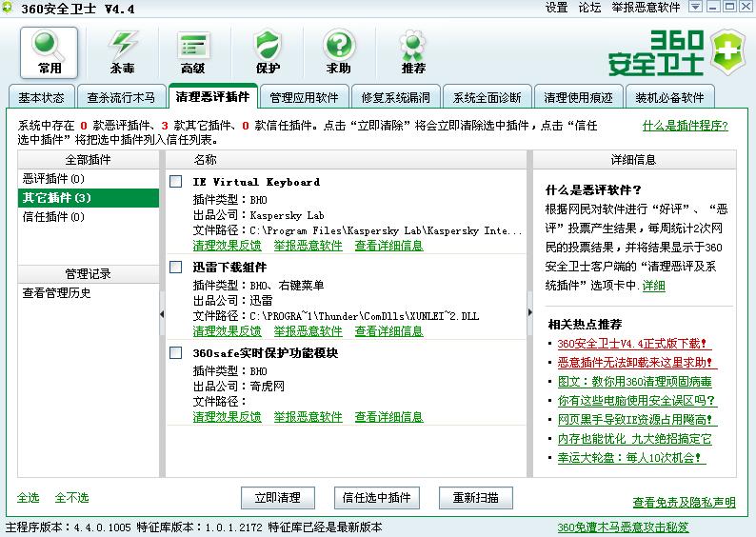Select the 清理恶评插件 tab
Screen dimensions: 756x537
tap(212, 96)
